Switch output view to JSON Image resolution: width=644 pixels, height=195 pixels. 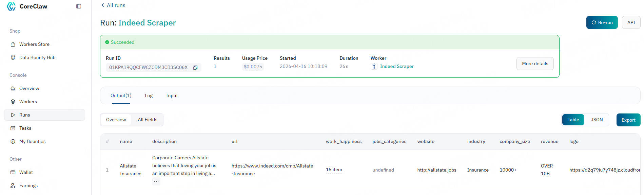[597, 120]
